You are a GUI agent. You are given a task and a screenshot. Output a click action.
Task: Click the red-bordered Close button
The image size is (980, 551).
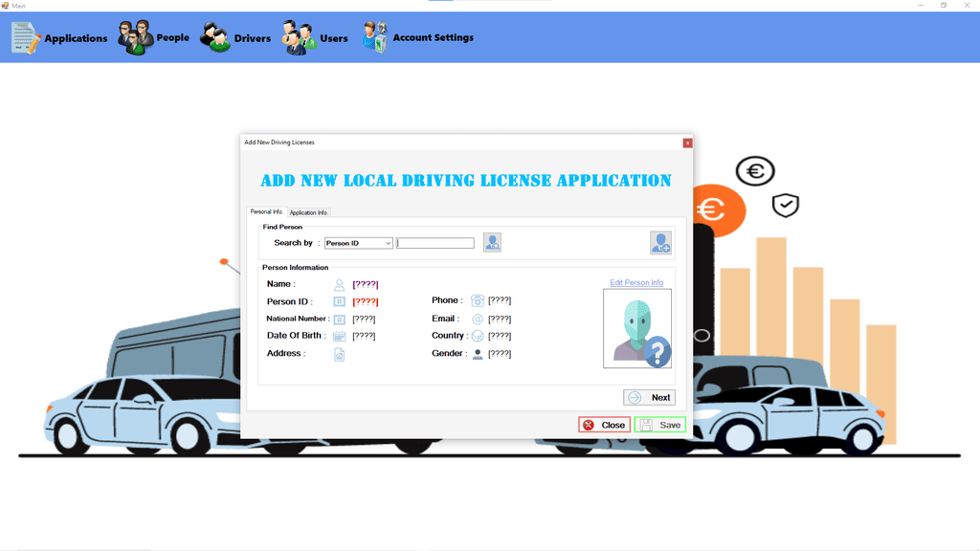click(x=604, y=425)
